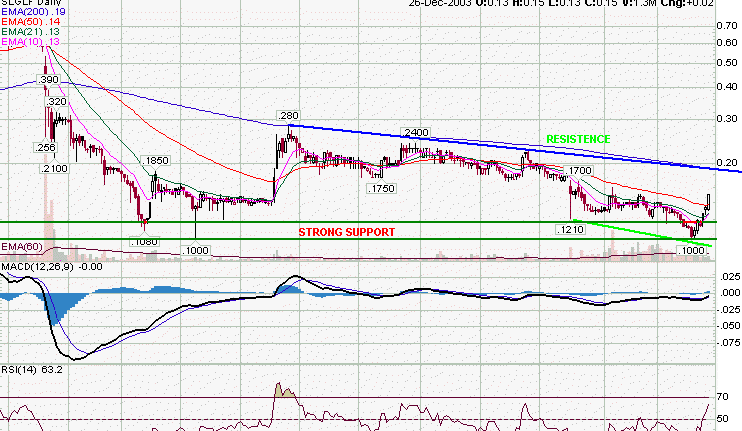Click the .2100 price label
742x431 pixels.
54,168
